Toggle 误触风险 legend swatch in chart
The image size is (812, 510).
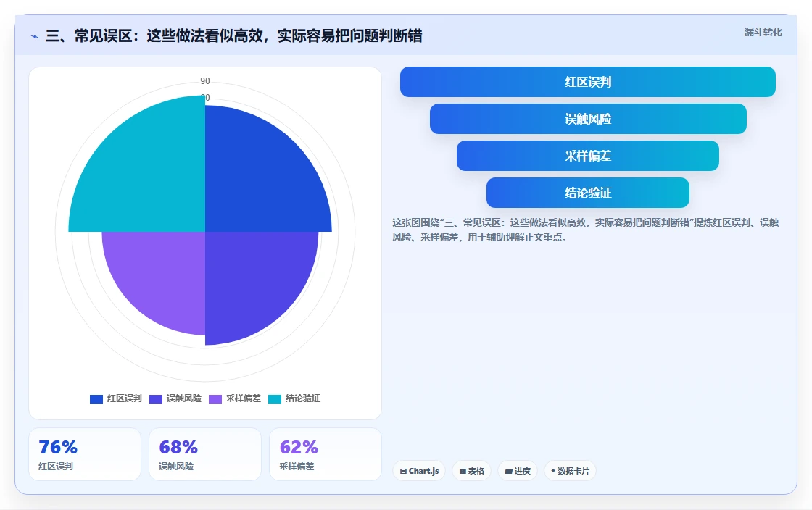click(156, 398)
